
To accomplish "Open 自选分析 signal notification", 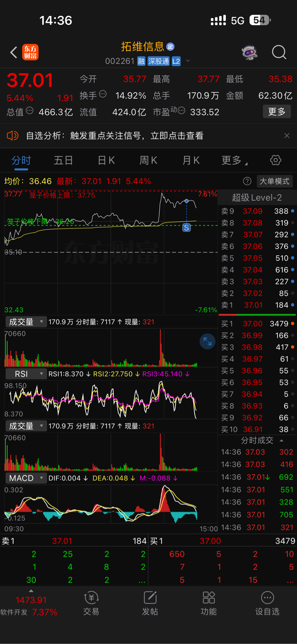I will pos(114,136).
